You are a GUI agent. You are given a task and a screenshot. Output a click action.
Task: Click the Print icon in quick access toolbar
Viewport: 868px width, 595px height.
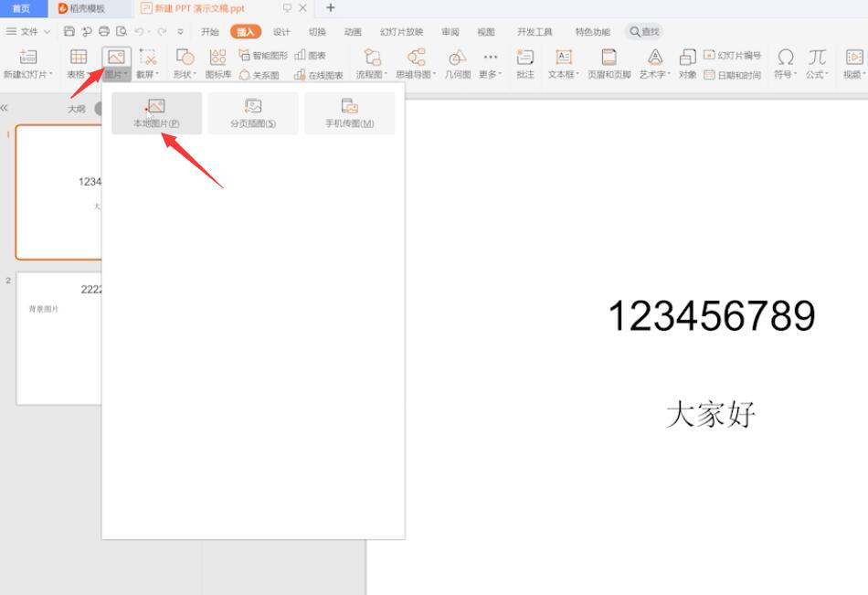104,32
